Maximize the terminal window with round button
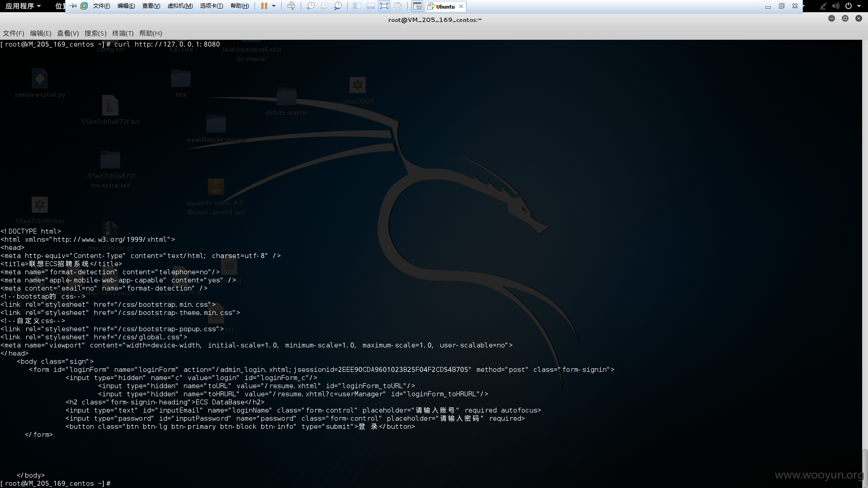This screenshot has width=868, height=488. click(x=845, y=19)
